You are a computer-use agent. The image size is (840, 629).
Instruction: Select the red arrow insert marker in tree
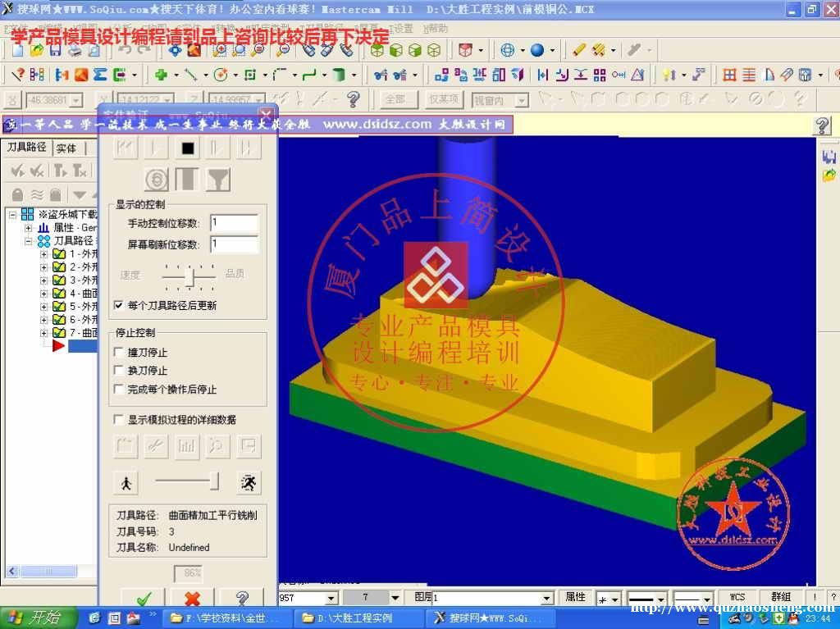[58, 346]
